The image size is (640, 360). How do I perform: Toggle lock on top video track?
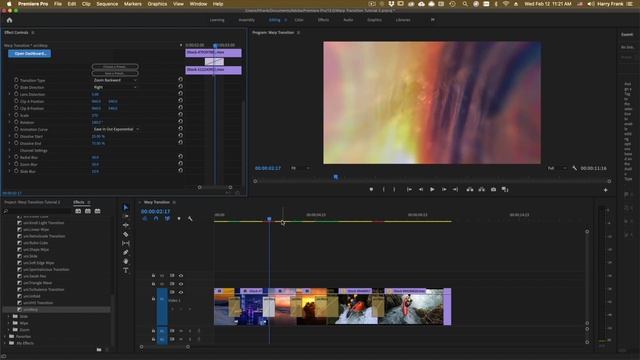[153, 276]
